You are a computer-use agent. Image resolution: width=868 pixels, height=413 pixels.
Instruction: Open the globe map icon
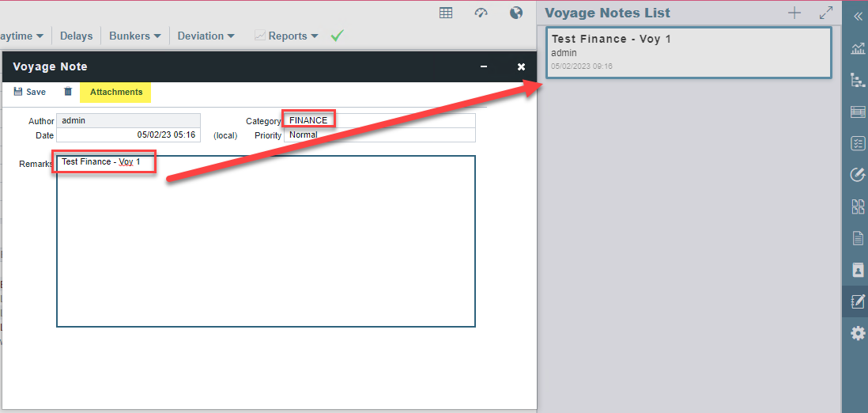tap(516, 13)
